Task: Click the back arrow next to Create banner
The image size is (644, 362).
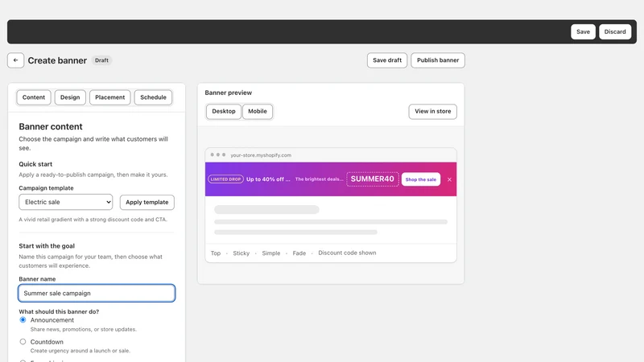Action: tap(15, 60)
